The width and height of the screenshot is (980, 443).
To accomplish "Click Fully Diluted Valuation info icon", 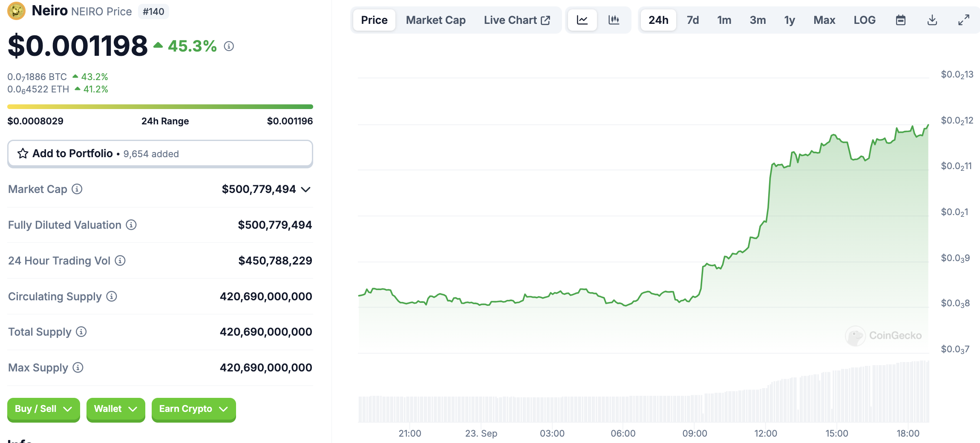I will tap(131, 225).
